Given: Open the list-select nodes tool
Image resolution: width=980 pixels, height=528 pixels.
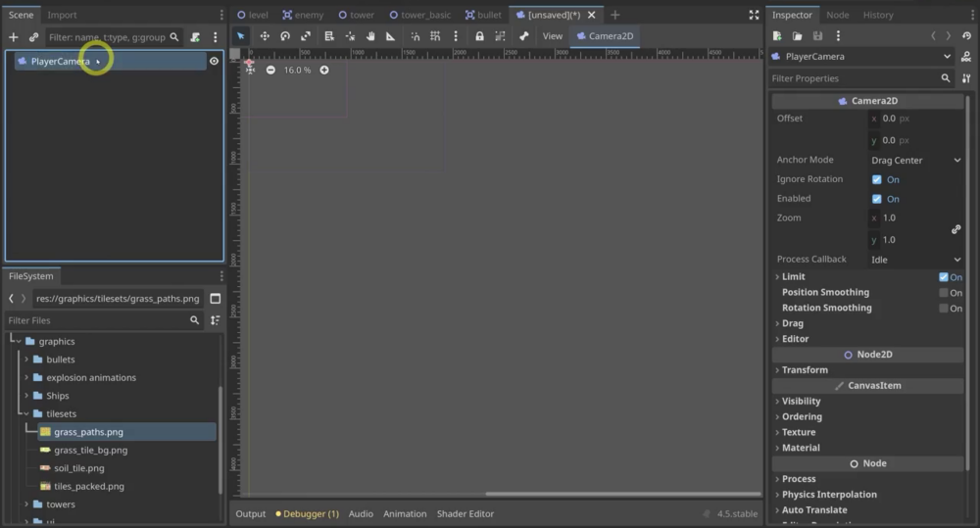Looking at the screenshot, I should click(x=329, y=36).
